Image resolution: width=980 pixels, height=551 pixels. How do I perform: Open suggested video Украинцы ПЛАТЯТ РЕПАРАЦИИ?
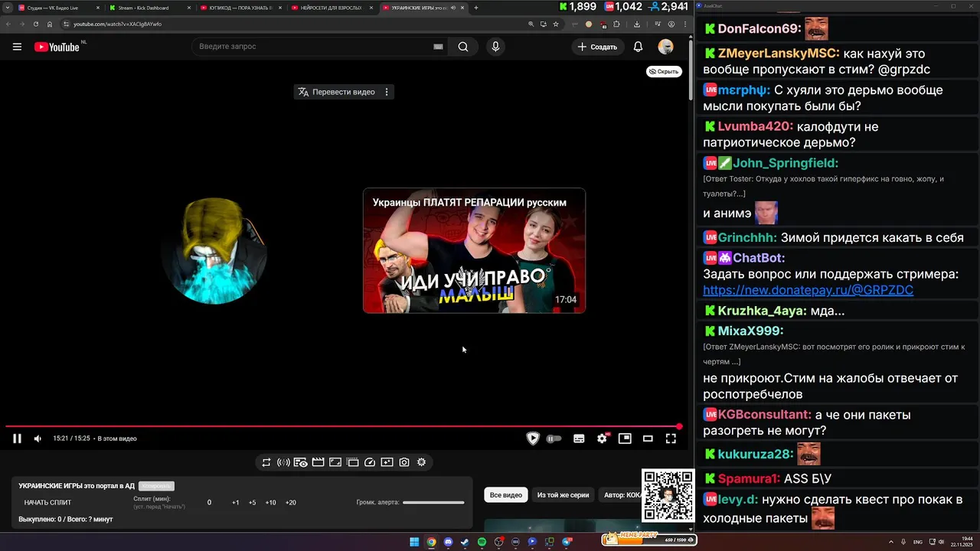click(474, 250)
